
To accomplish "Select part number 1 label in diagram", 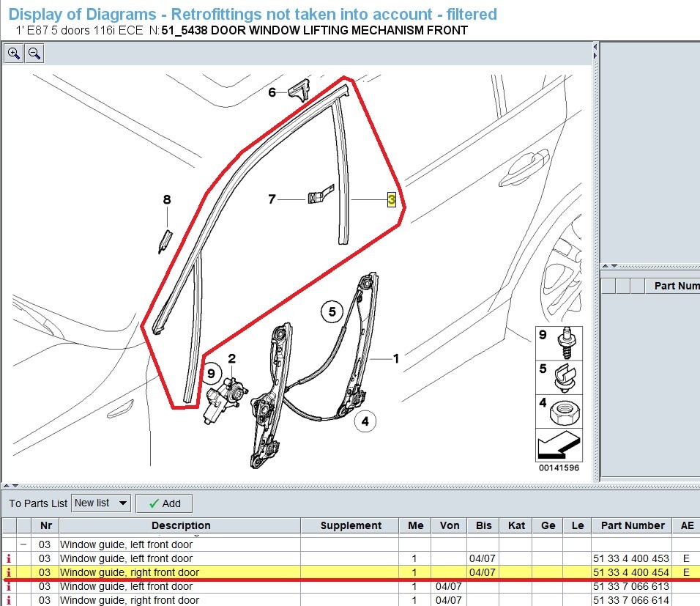I will [x=395, y=358].
